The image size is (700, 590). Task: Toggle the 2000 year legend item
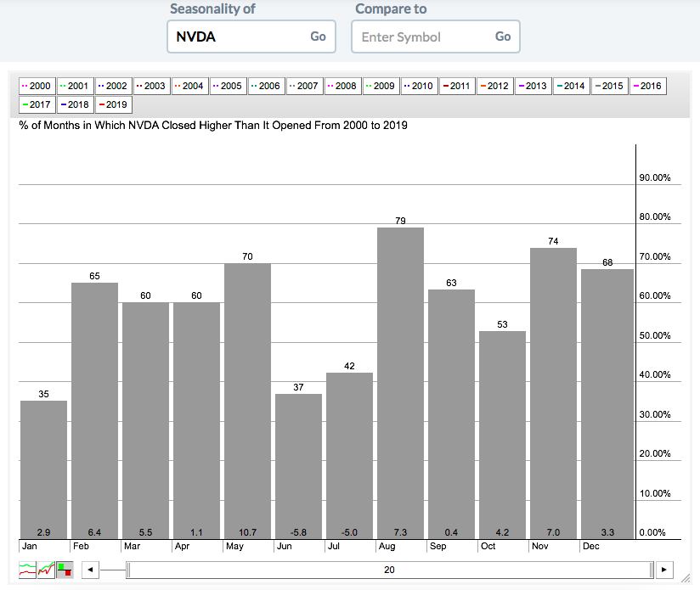click(37, 86)
